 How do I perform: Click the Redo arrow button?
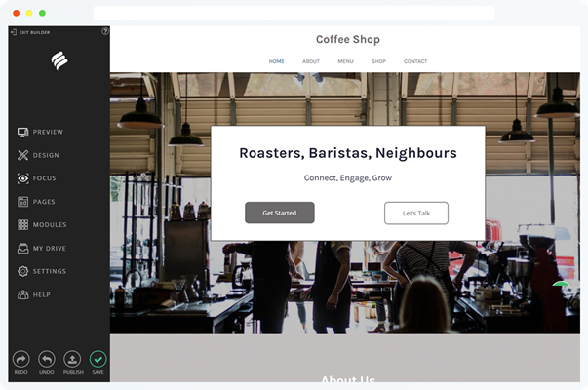coord(21,359)
